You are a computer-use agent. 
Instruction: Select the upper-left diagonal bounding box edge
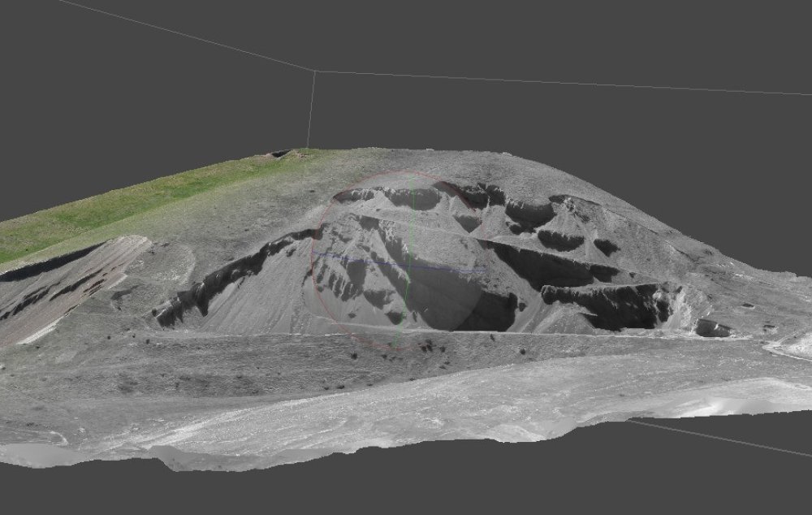(x=187, y=36)
